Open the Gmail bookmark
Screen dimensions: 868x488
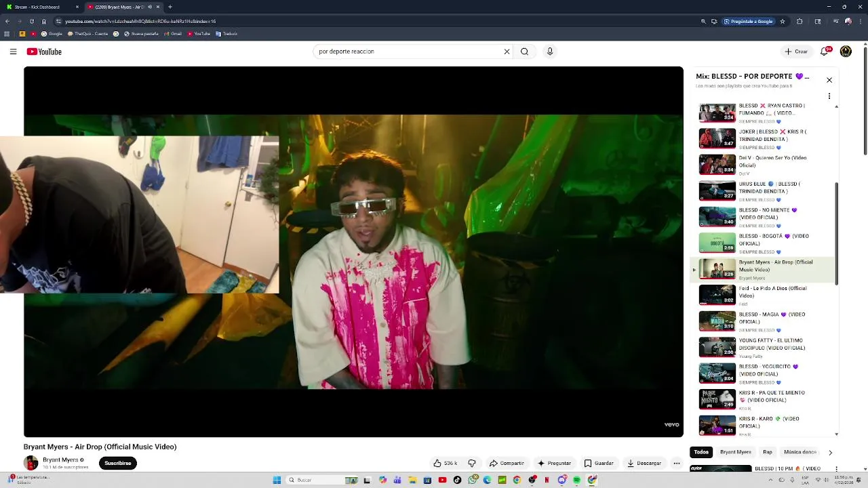coord(172,33)
